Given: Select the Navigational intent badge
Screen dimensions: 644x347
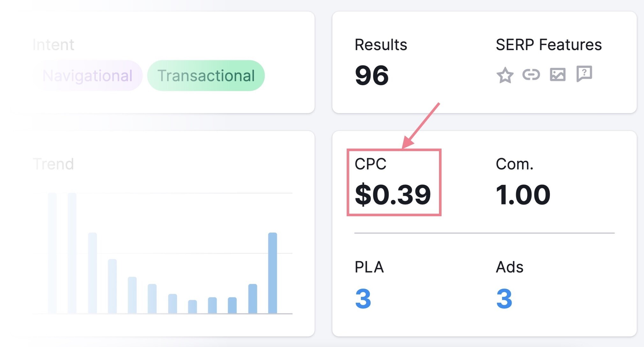Looking at the screenshot, I should coord(87,76).
